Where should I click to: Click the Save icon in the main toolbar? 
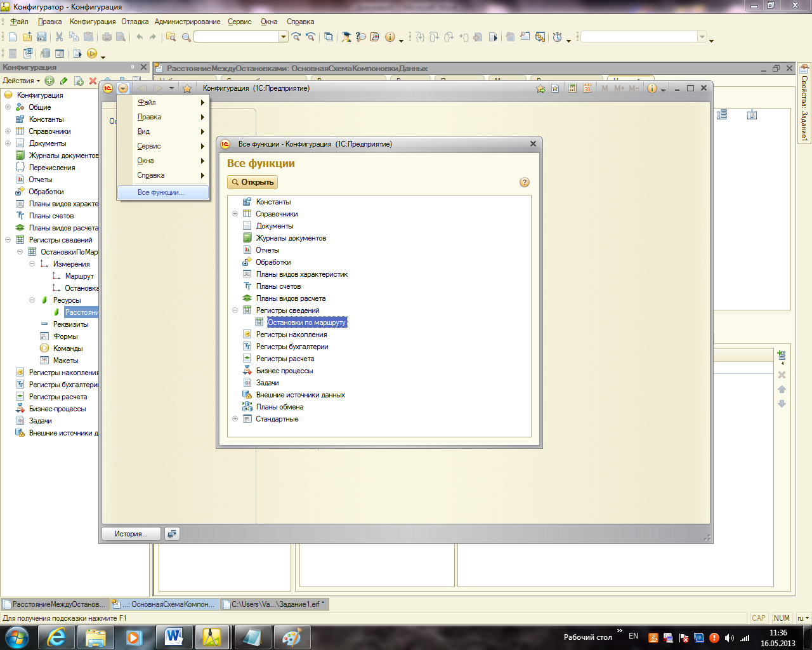coord(41,37)
